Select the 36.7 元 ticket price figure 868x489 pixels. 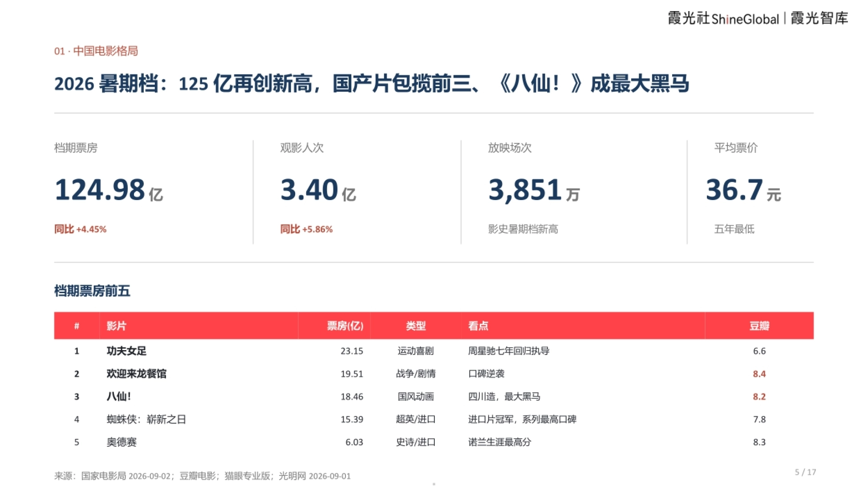point(743,190)
